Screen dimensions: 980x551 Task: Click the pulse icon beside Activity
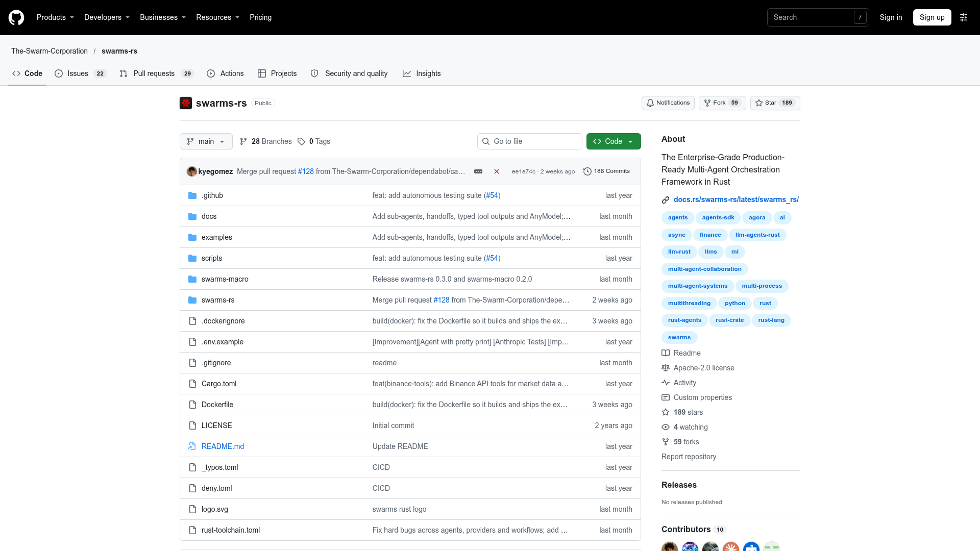pos(666,383)
